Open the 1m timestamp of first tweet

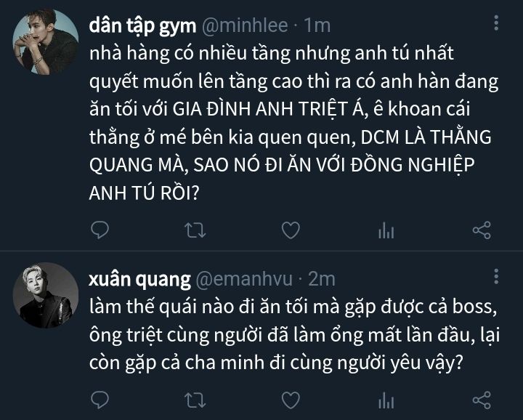pos(317,25)
